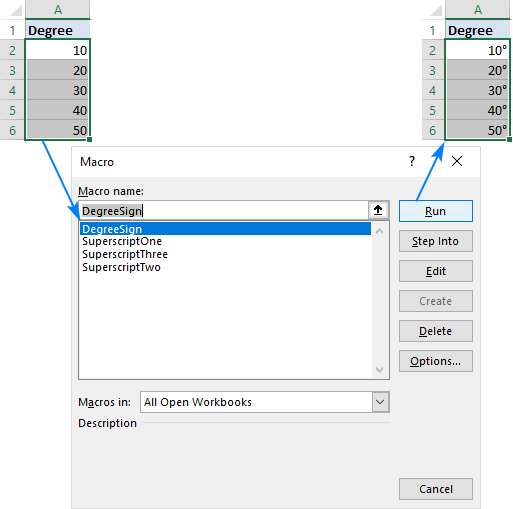Select cell with value 20 in left sheet
This screenshot has height=509, width=513.
(x=58, y=70)
